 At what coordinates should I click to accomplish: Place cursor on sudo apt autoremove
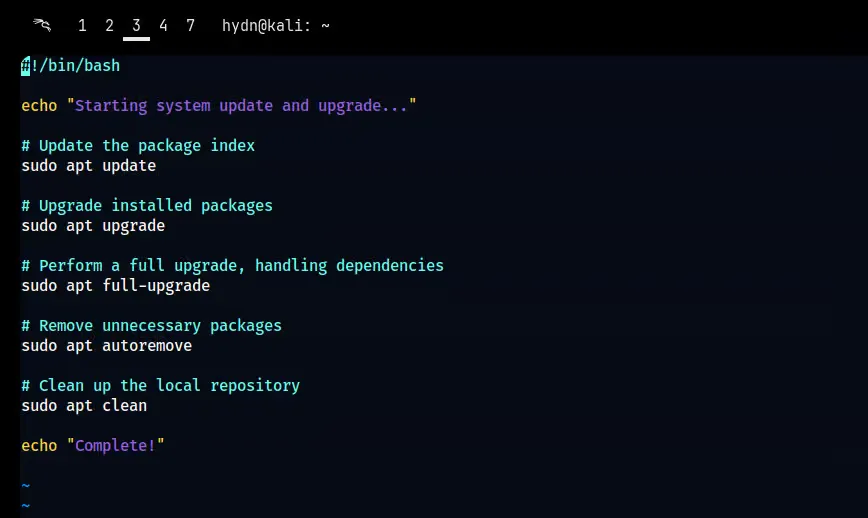pyautogui.click(x=106, y=345)
